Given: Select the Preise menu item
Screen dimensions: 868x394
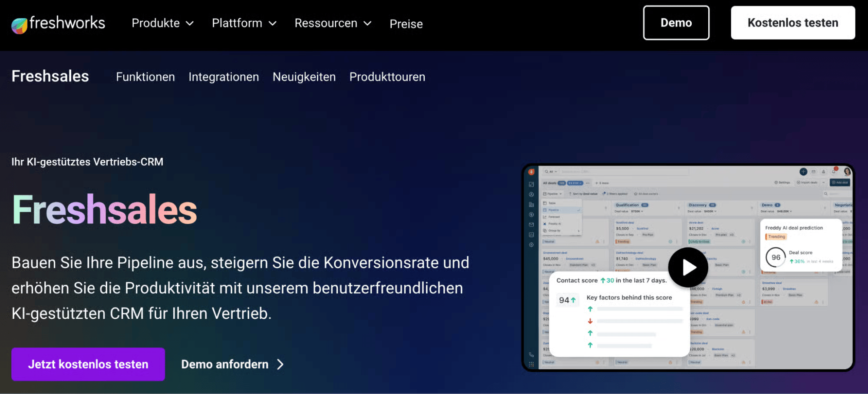Looking at the screenshot, I should tap(406, 24).
